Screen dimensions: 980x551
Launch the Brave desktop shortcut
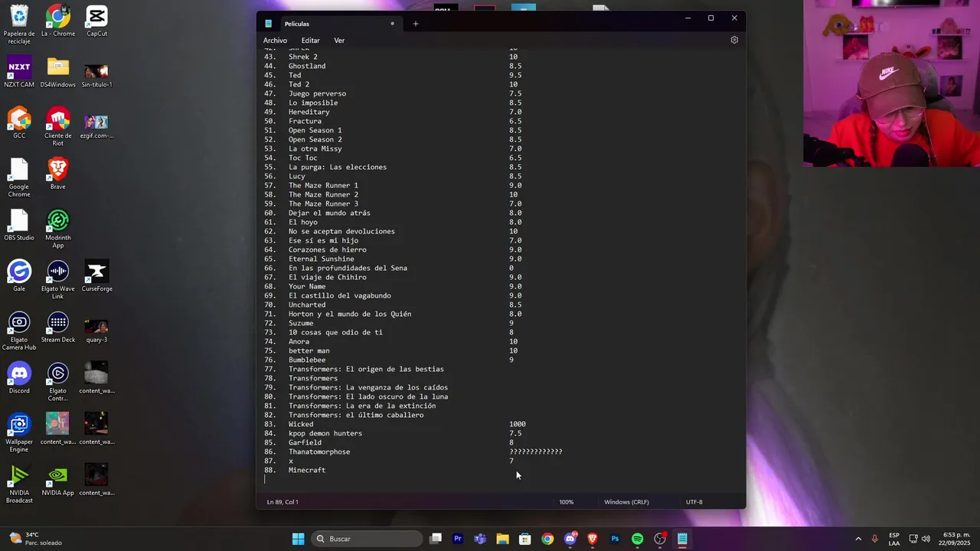pyautogui.click(x=58, y=174)
